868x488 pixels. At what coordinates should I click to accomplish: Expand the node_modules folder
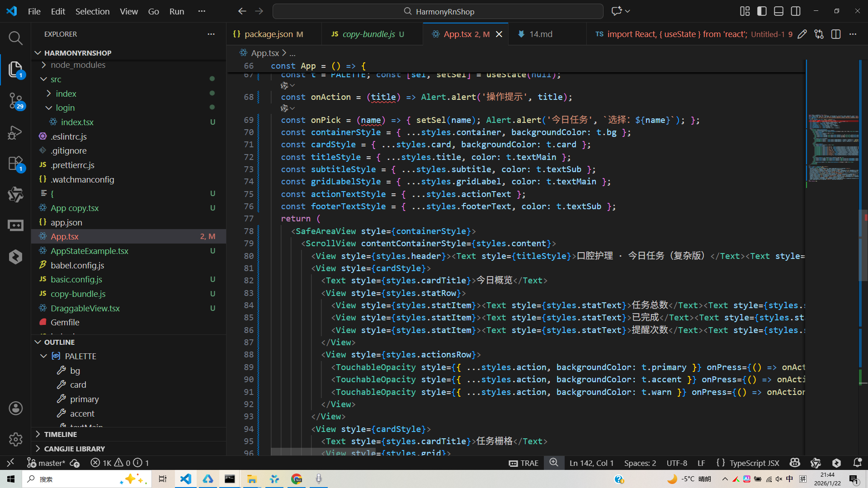pyautogui.click(x=78, y=65)
